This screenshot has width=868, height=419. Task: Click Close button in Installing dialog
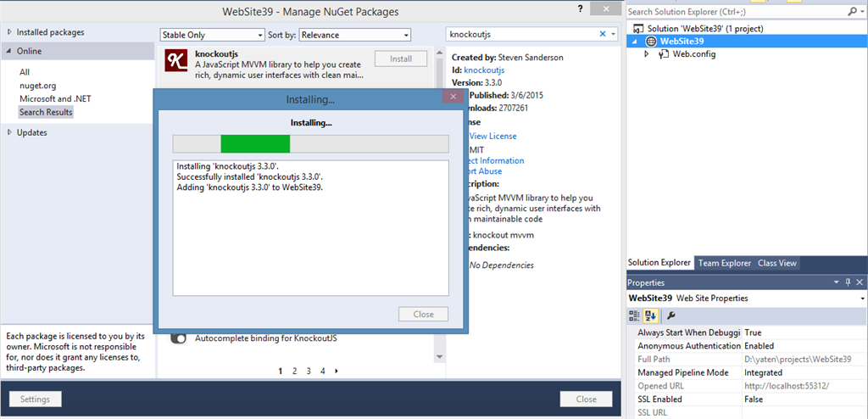click(424, 314)
